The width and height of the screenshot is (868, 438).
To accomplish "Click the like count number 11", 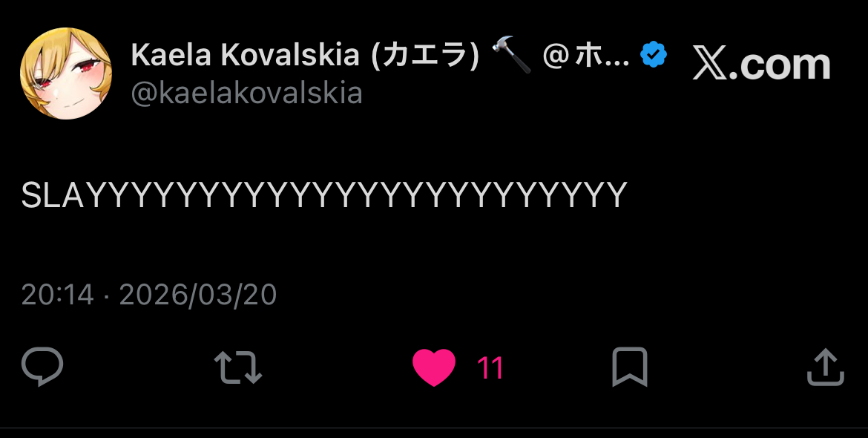I will tap(490, 368).
